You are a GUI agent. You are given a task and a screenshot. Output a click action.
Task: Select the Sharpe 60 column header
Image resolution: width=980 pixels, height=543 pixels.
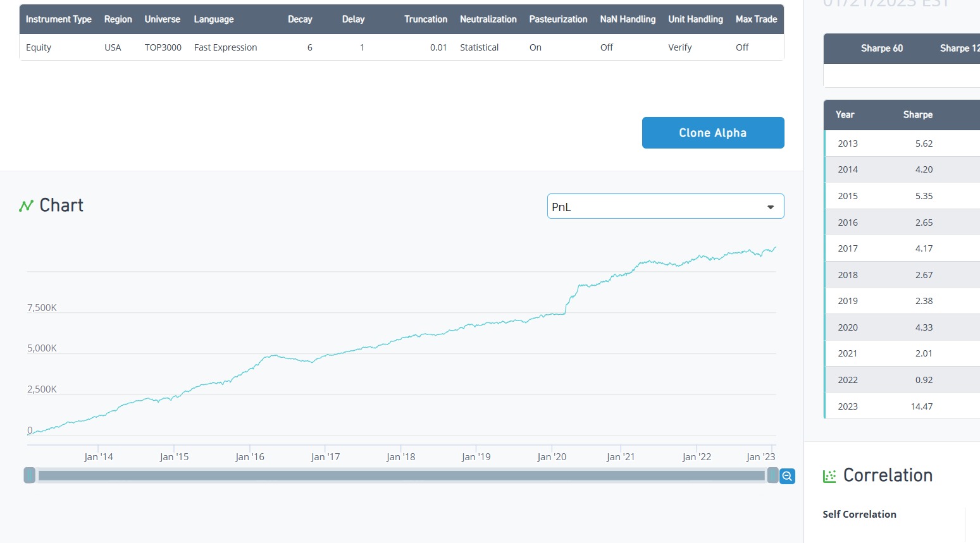(x=881, y=49)
